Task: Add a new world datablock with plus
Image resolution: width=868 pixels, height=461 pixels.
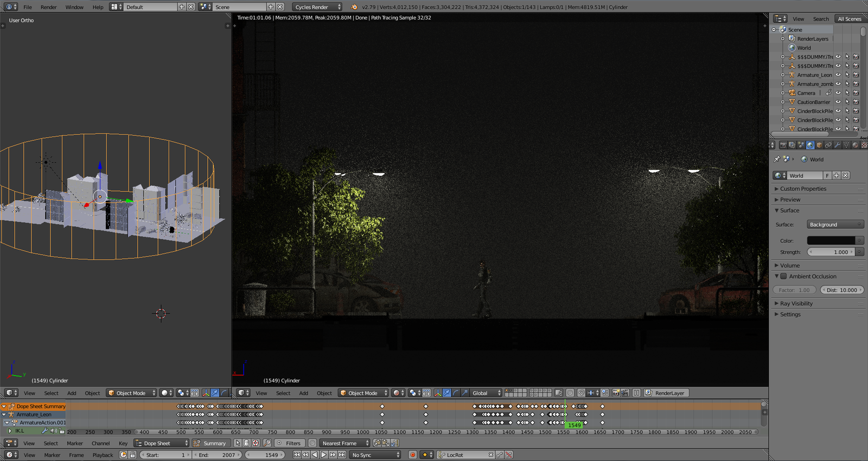Action: 837,175
